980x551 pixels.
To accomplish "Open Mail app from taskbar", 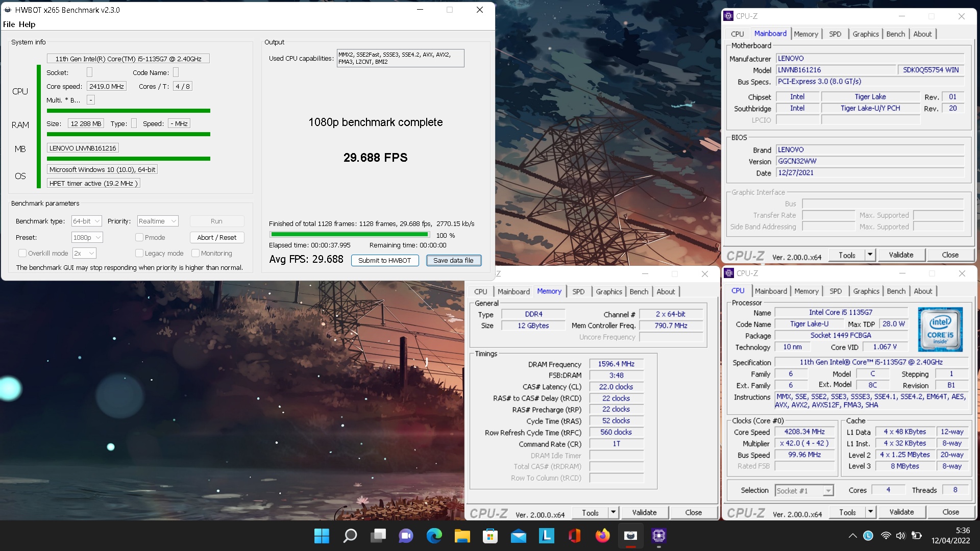I will (519, 536).
